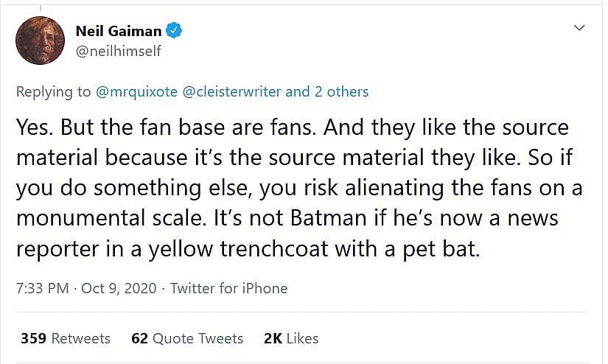Image resolution: width=608 pixels, height=364 pixels.
Task: Visit the @neilhimself handle
Action: pyautogui.click(x=118, y=51)
